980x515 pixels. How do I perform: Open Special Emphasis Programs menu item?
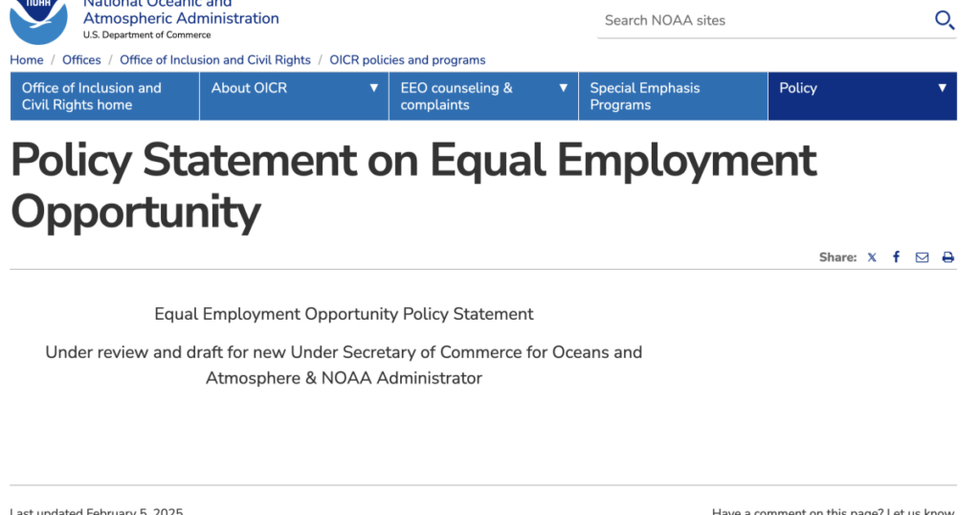[673, 97]
